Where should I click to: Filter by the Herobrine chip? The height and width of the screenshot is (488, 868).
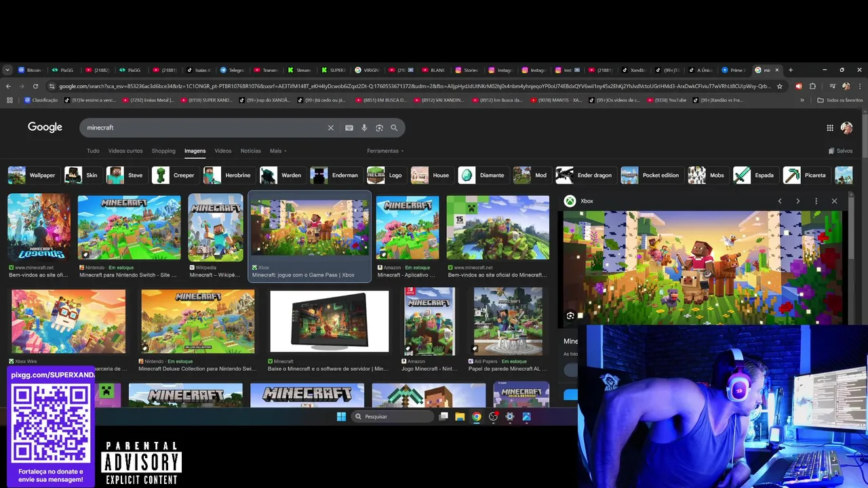(x=228, y=176)
